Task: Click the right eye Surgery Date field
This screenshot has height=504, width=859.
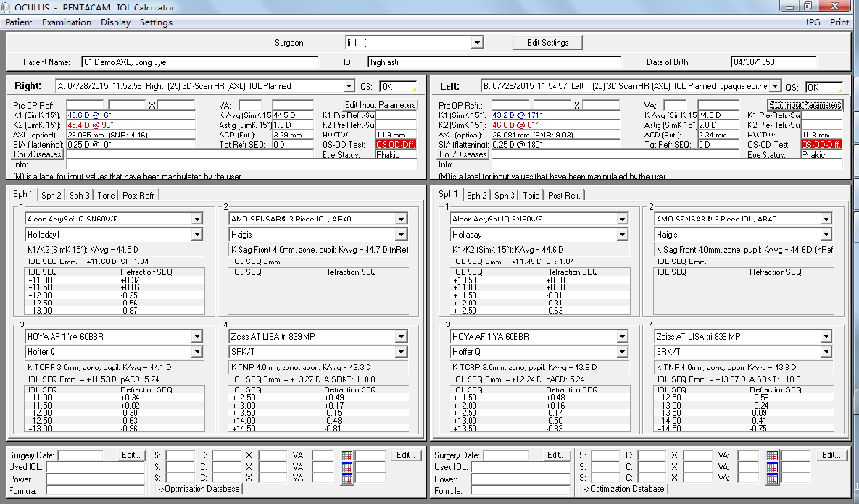Action: (80, 455)
